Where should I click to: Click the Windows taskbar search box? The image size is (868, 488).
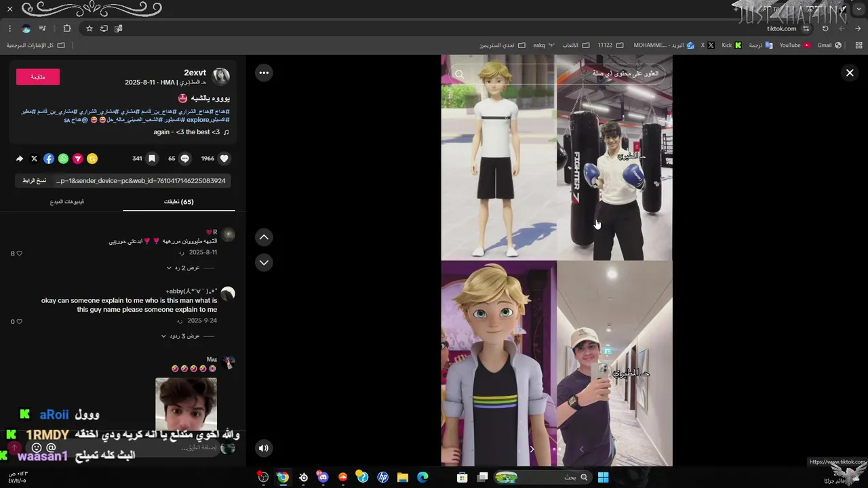tap(542, 477)
